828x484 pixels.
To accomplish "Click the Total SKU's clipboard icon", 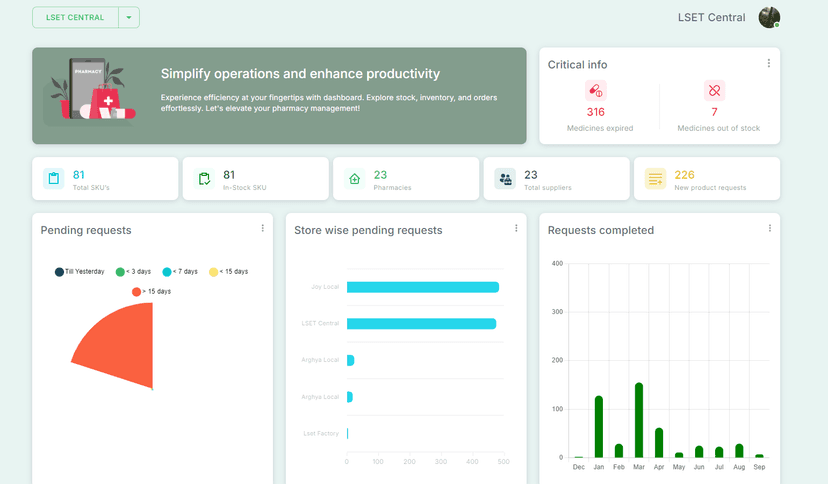I will point(54,178).
